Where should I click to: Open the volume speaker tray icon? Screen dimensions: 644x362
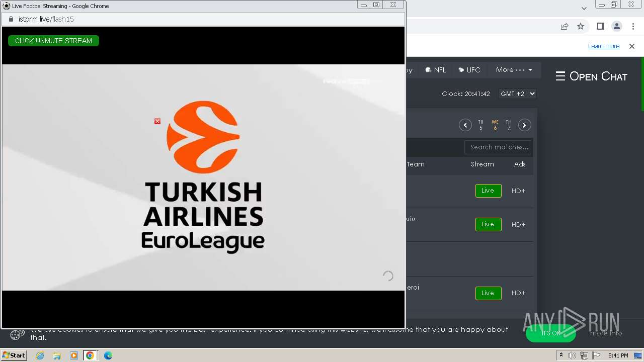click(x=572, y=355)
